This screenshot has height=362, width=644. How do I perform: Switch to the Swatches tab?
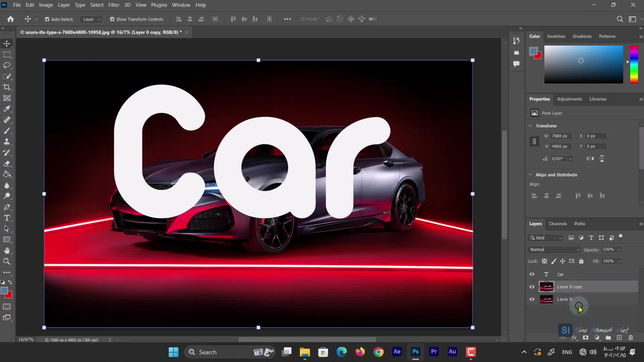(x=556, y=37)
